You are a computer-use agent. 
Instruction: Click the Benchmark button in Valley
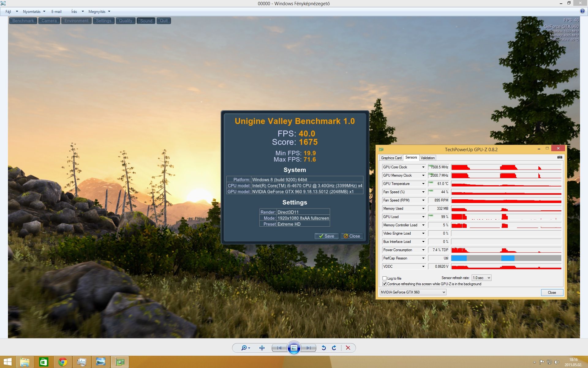23,21
